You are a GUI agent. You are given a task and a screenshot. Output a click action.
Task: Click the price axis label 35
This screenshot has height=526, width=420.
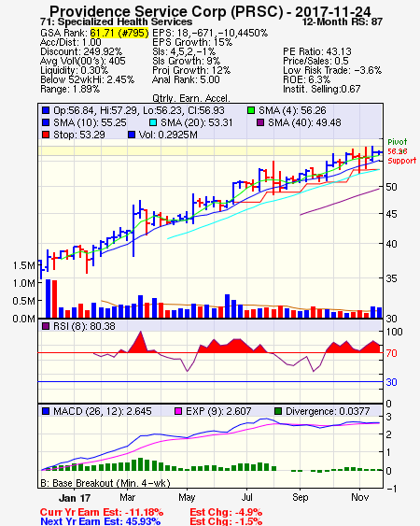(391, 278)
